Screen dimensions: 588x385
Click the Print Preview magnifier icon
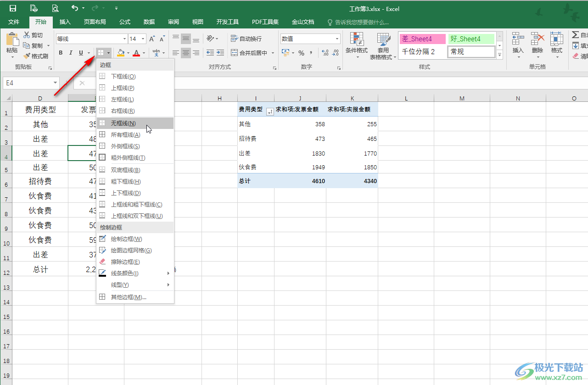[55, 8]
